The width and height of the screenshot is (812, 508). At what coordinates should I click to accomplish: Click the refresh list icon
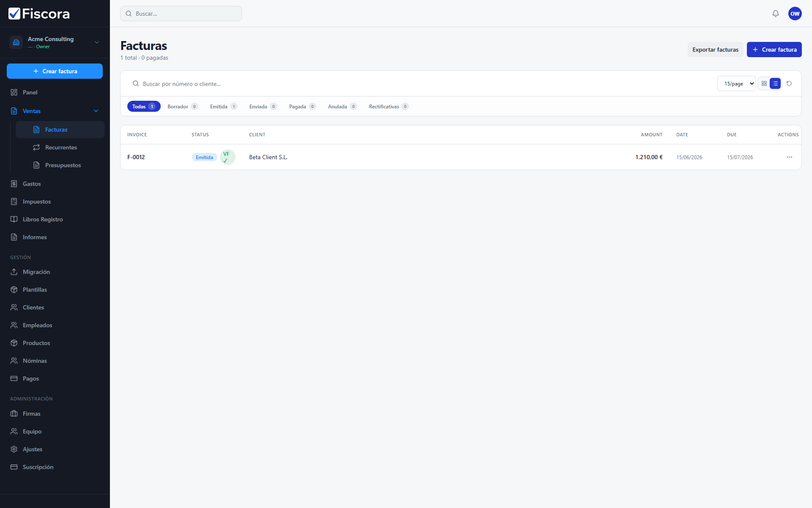pos(789,83)
